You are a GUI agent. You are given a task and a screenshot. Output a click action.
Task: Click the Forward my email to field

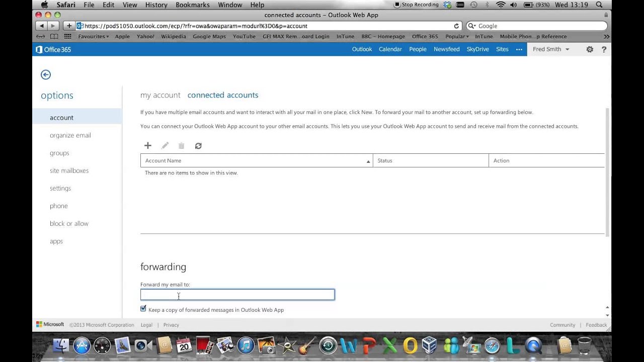coord(237,295)
